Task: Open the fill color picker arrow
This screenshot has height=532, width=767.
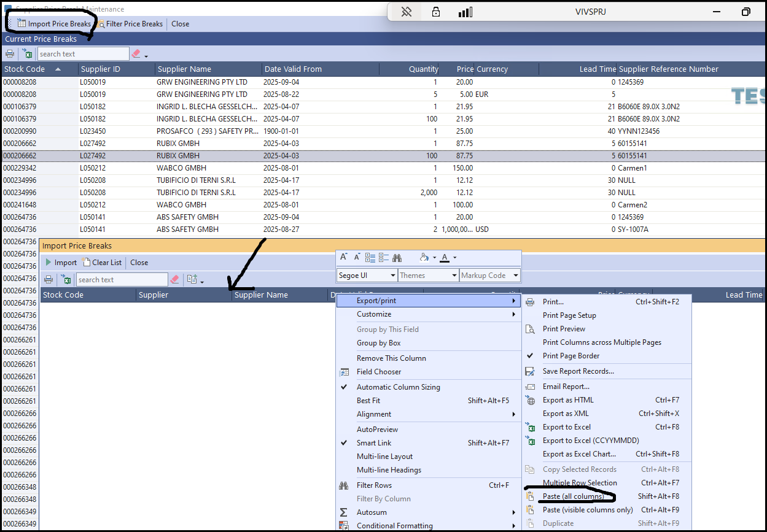Action: 434,258
